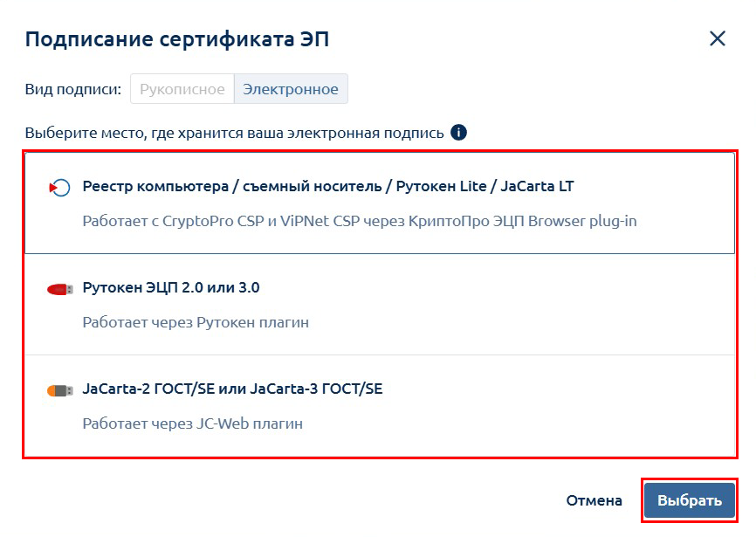Click the Выбрать button
The height and width of the screenshot is (537, 756).
tap(690, 500)
